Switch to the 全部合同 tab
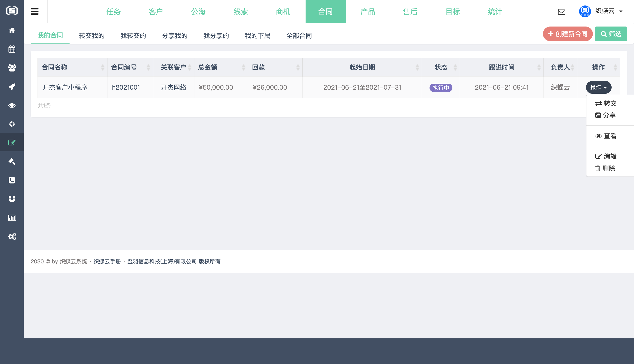This screenshot has height=364, width=634. 299,35
